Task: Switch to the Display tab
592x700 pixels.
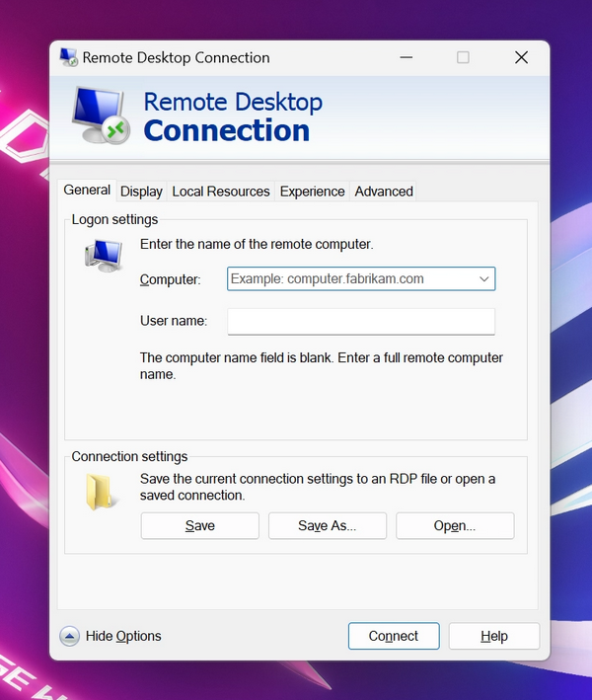Action: [x=141, y=192]
